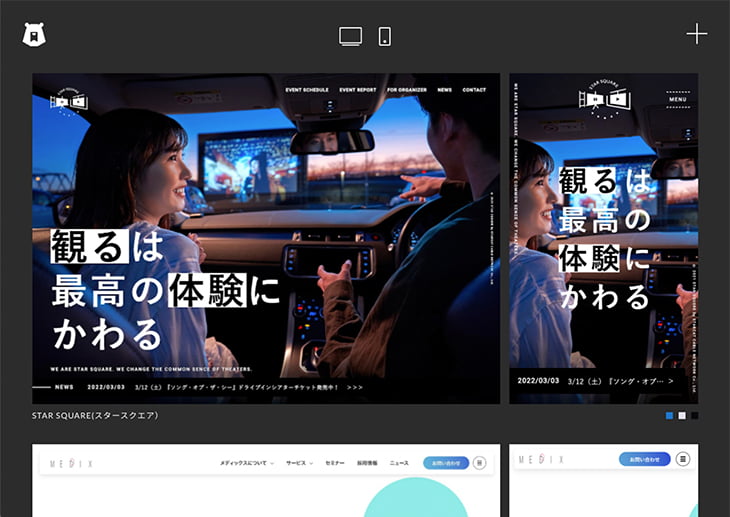Screen dimensions: 730x517
Task: Select the black color swatch
Action: click(694, 415)
